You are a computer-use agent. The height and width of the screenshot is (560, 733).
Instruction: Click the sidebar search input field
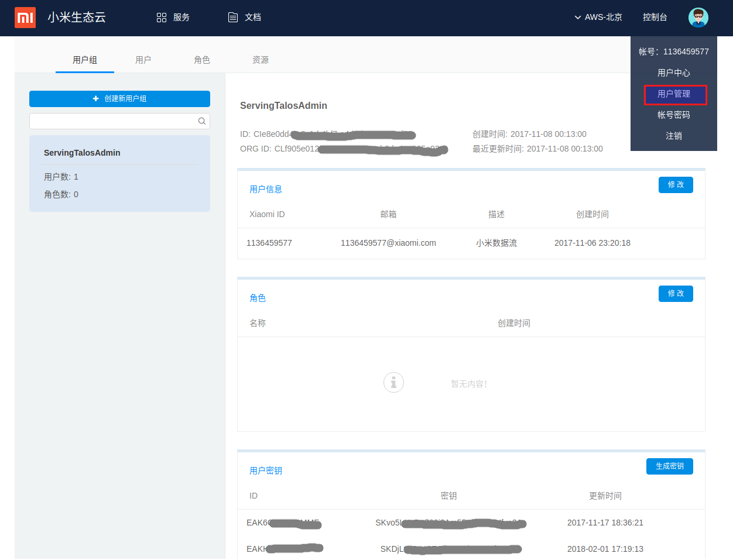tap(111, 121)
